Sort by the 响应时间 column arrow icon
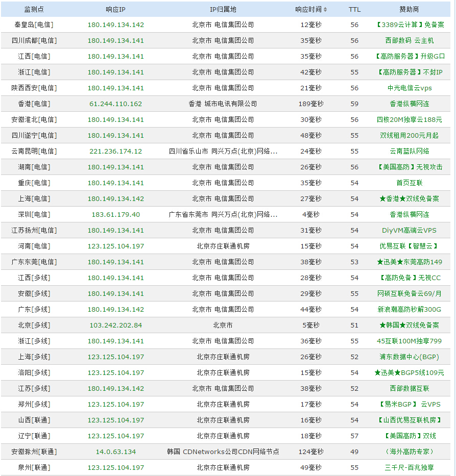456x476 pixels. click(325, 9)
